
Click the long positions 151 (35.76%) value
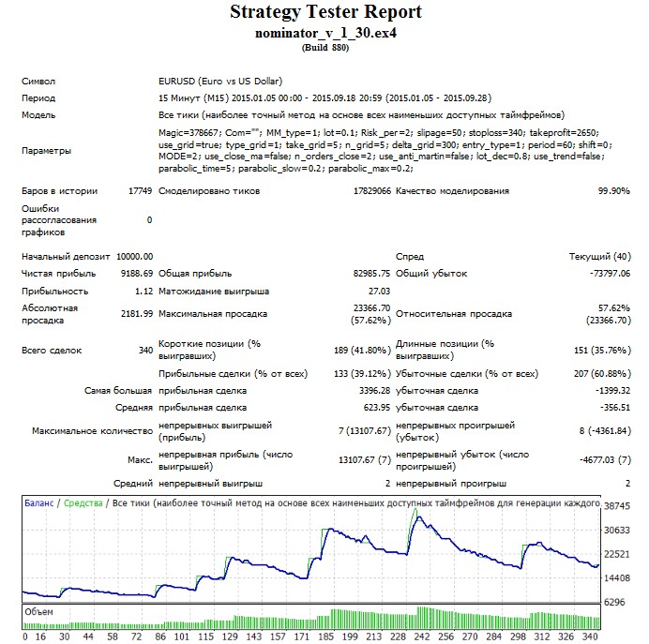[x=602, y=351]
